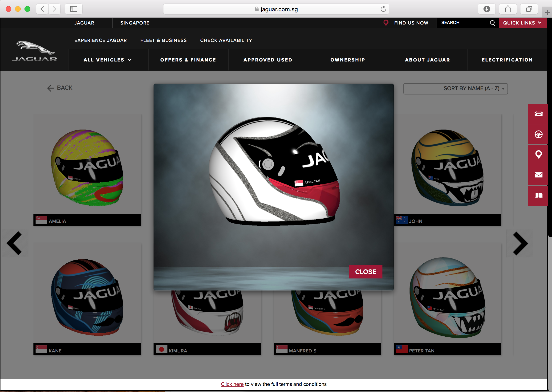Image resolution: width=552 pixels, height=392 pixels.
Task: Click the search magnifier icon
Action: click(x=492, y=23)
